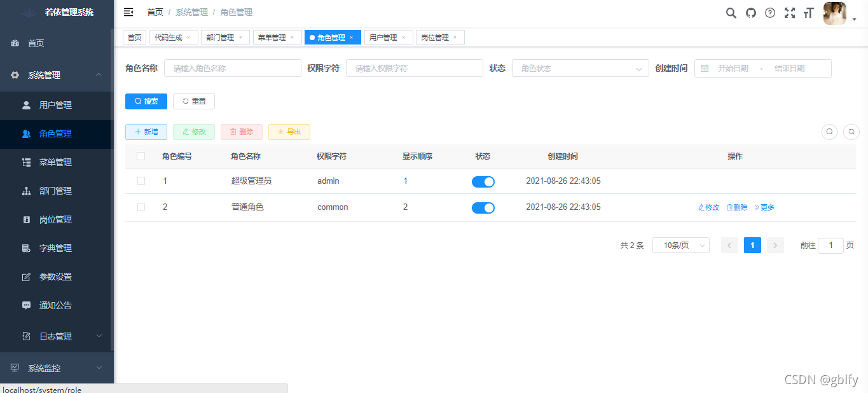Screen dimensions: 868x393
Task: Turn off the 普通角色 status switch
Action: pos(483,207)
